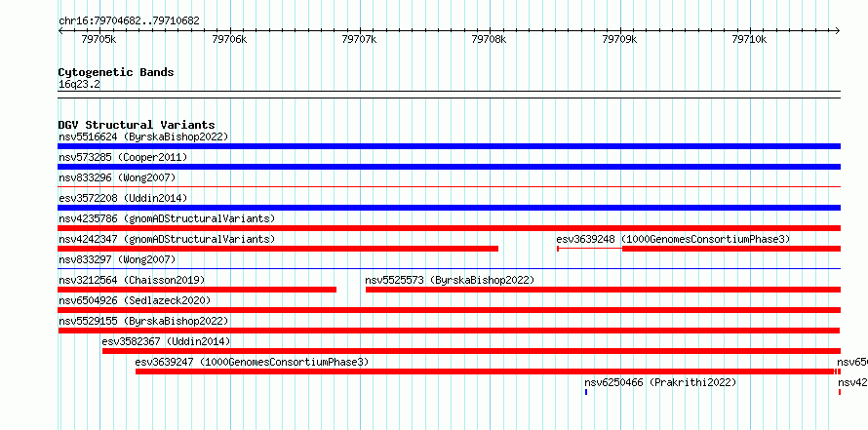Open esv3639247 (1000GenomesConsortiumPhase3) label
868x430 pixels.
(x=252, y=362)
